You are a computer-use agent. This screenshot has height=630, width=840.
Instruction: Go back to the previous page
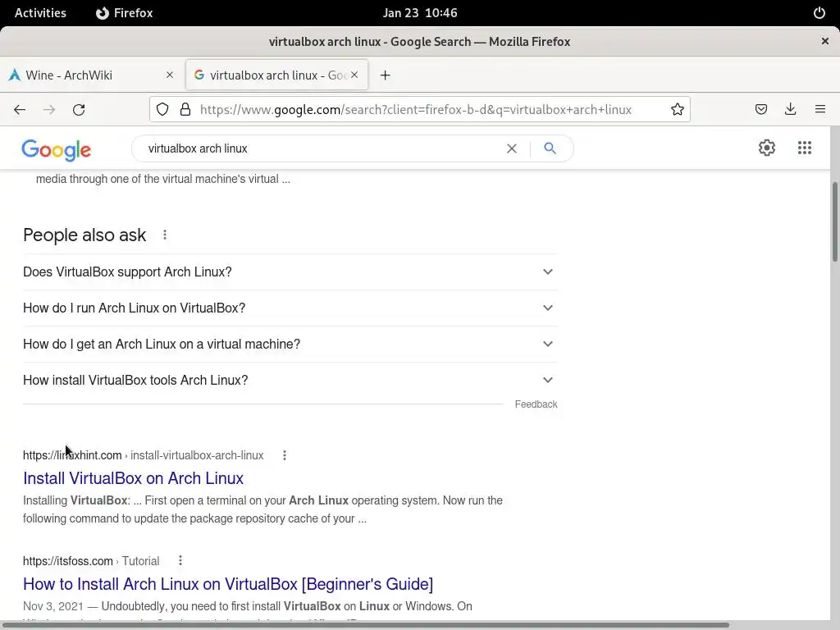click(x=20, y=110)
